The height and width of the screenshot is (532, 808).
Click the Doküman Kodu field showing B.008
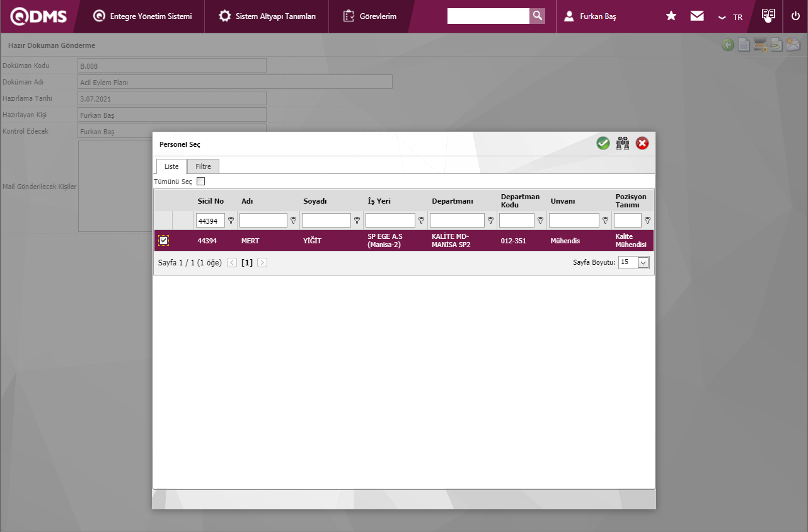[172, 66]
